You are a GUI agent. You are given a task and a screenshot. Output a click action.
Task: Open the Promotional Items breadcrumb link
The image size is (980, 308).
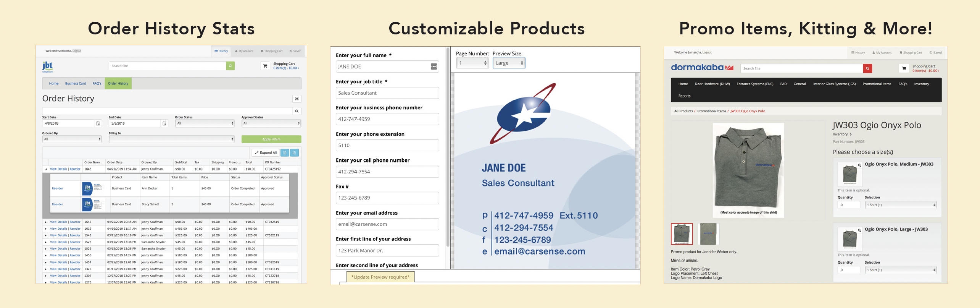pos(712,111)
